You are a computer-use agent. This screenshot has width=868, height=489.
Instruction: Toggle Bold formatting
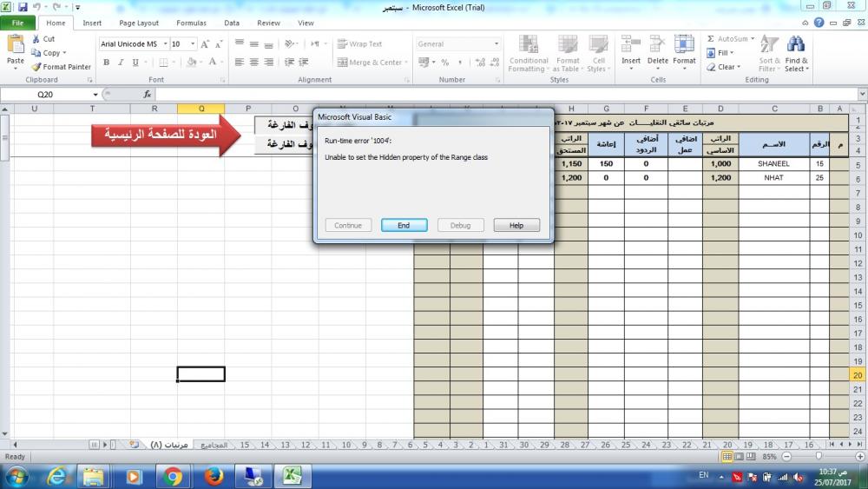106,62
